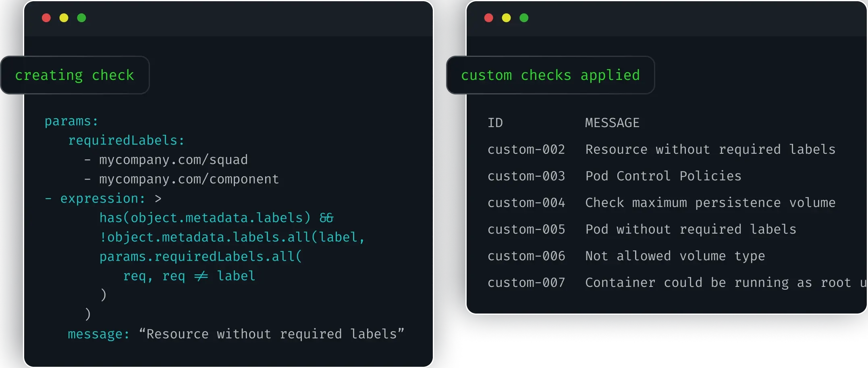Select the "creating check" label badge
This screenshot has width=868, height=368.
75,75
